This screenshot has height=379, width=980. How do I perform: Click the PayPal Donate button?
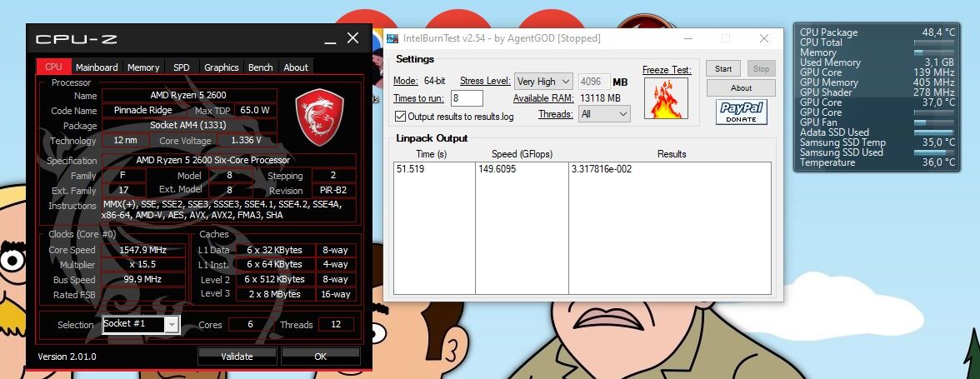click(742, 112)
